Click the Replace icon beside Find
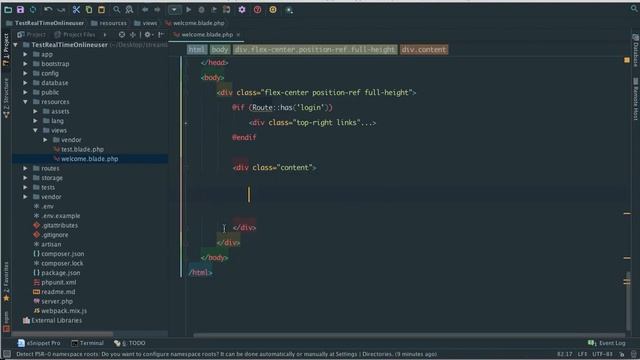Screen dimensions: 640x360 pyautogui.click(x=129, y=9)
